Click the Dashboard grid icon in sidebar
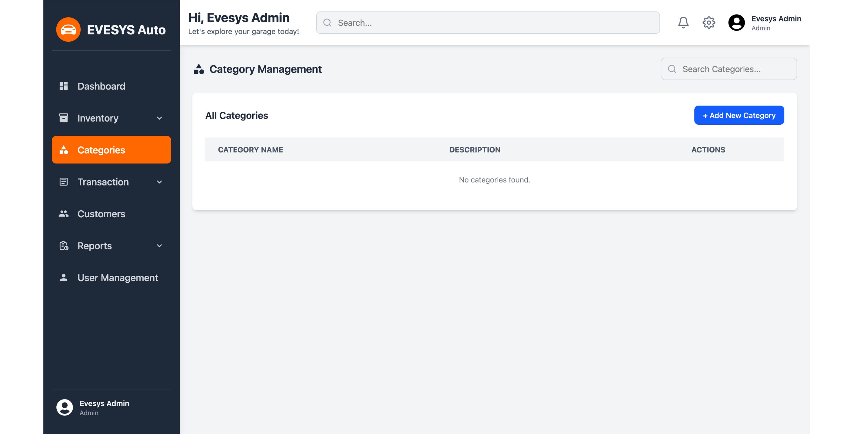Screen dimensions: 868x434 63,86
